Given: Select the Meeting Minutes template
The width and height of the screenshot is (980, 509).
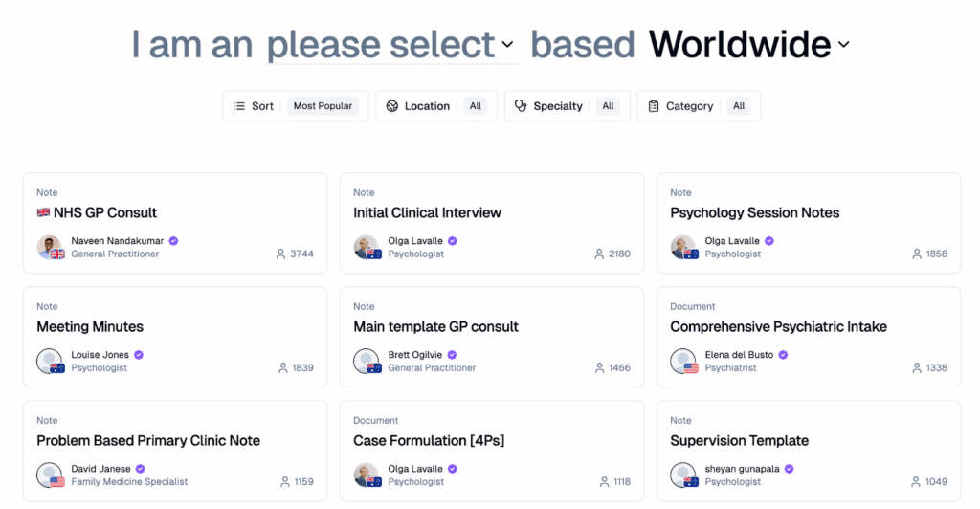Looking at the screenshot, I should [x=175, y=337].
